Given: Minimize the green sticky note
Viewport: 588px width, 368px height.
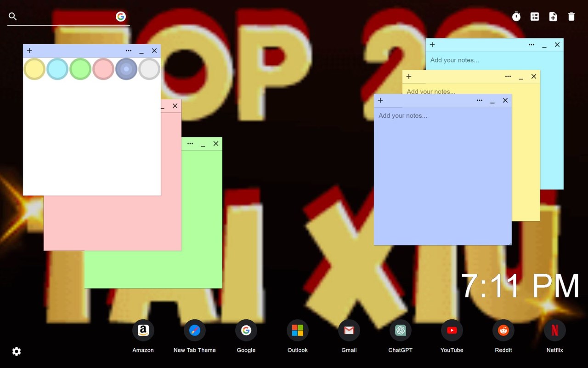Looking at the screenshot, I should click(x=203, y=144).
